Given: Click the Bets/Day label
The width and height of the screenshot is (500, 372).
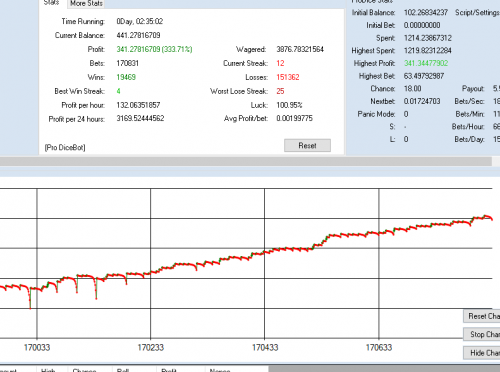Looking at the screenshot, I should [469, 139].
